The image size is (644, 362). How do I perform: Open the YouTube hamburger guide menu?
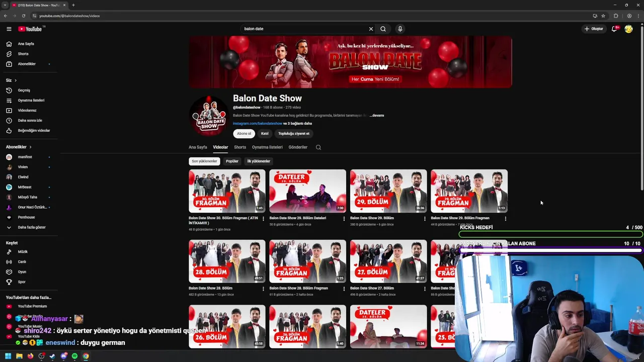pyautogui.click(x=9, y=29)
